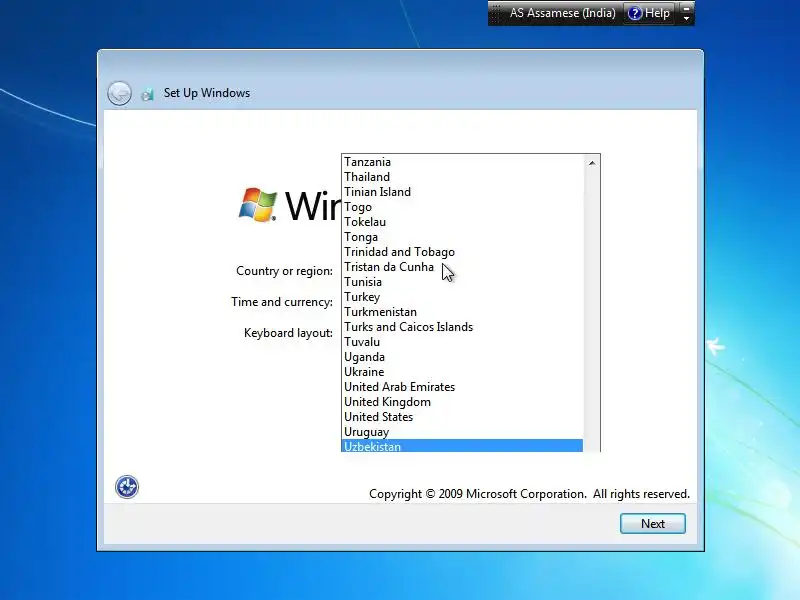
Task: Choose Trinidad and Tobago
Action: pyautogui.click(x=462, y=252)
